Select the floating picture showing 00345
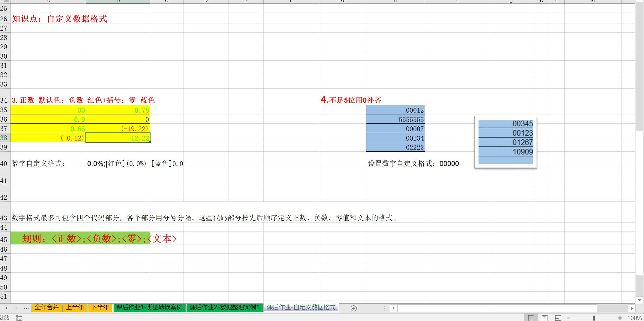 [506, 142]
